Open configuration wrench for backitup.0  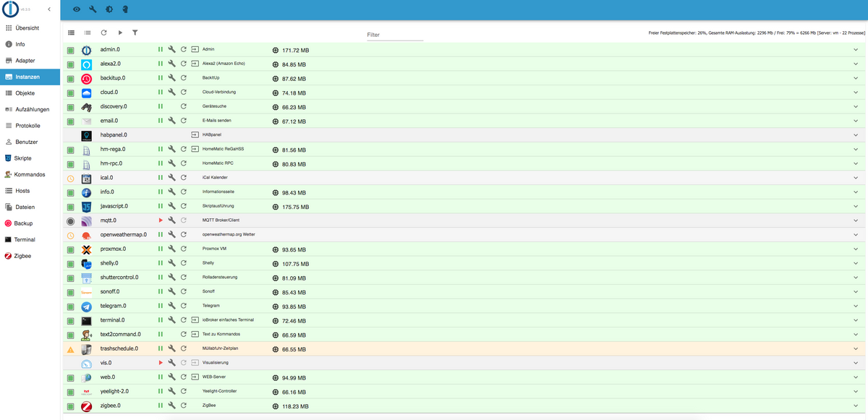172,78
